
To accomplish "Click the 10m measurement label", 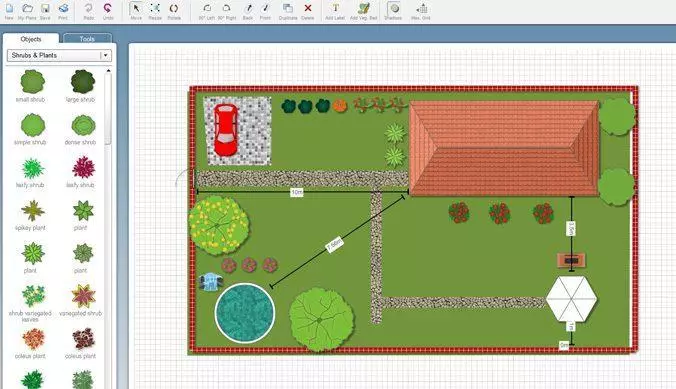I will pos(297,192).
